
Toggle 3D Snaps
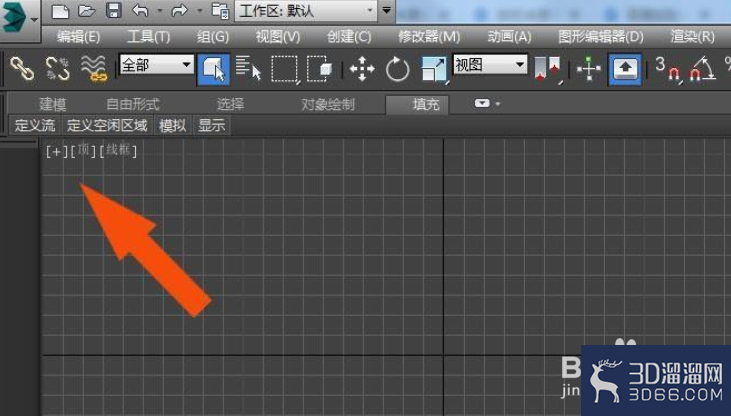tap(667, 69)
